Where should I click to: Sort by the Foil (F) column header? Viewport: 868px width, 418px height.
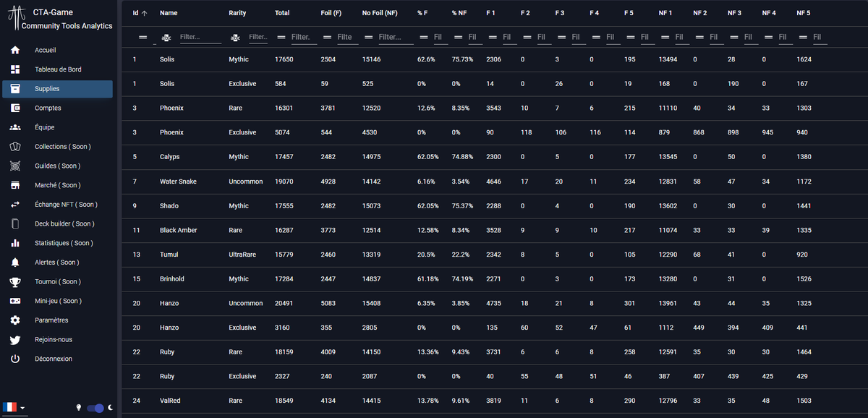pos(331,13)
